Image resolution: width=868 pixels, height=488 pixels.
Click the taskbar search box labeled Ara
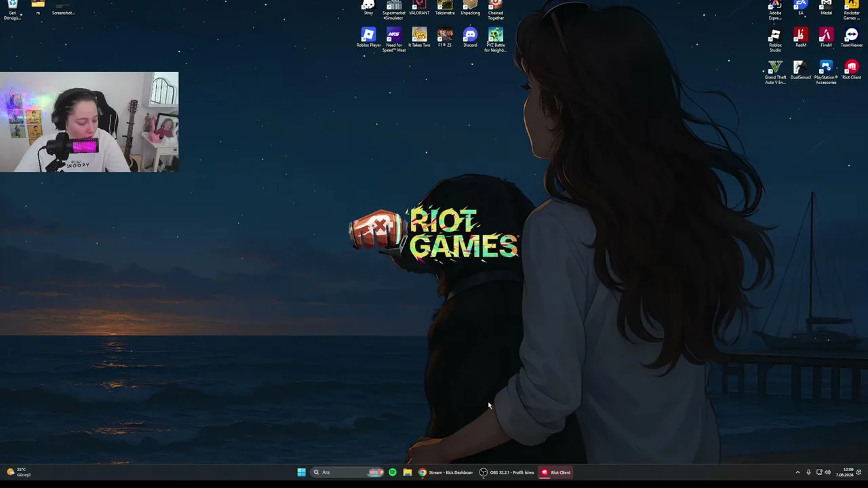(347, 472)
